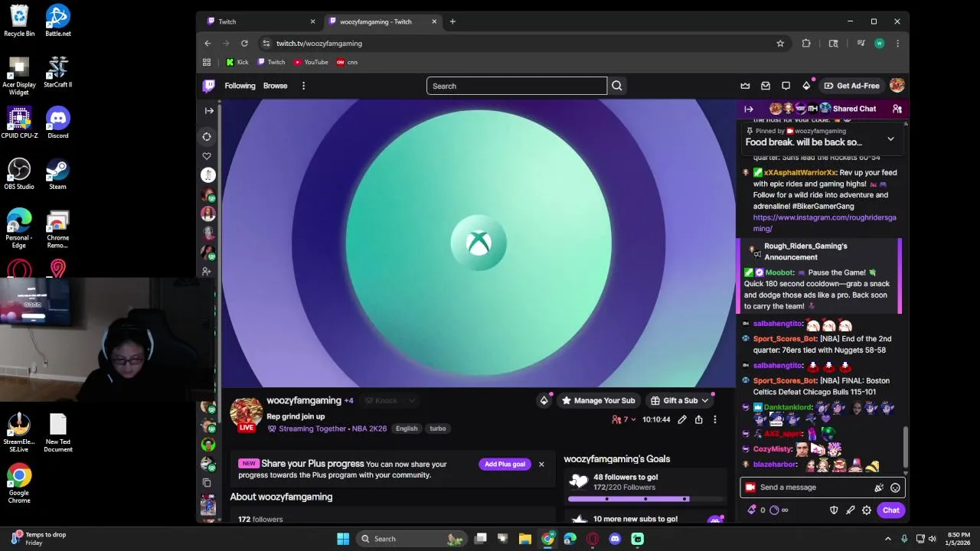Screen dimensions: 980x551
Task: Click the English stream tag
Action: pos(407,429)
